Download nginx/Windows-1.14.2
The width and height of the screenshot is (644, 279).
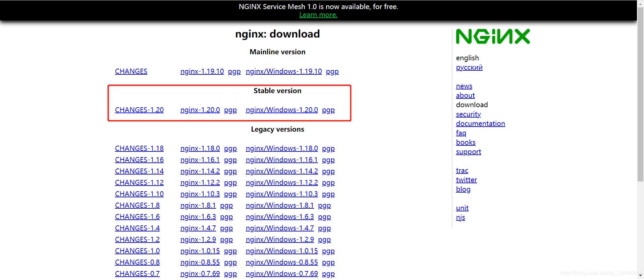pyautogui.click(x=282, y=171)
